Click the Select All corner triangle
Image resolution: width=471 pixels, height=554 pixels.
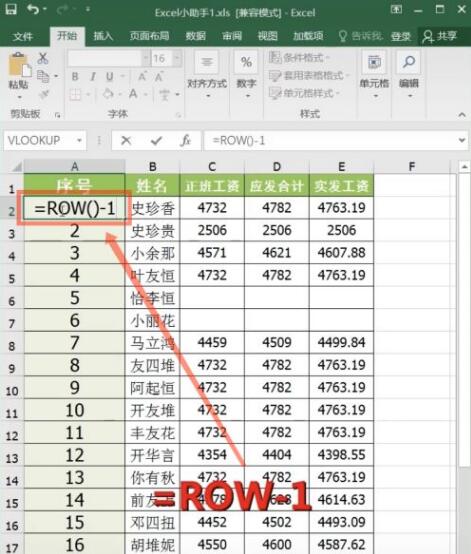(x=16, y=166)
